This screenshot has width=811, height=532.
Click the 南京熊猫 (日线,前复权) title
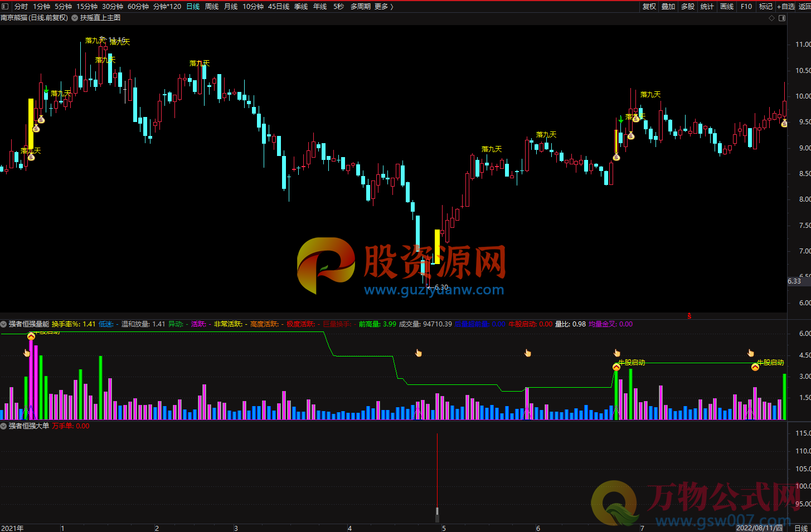tap(34, 18)
